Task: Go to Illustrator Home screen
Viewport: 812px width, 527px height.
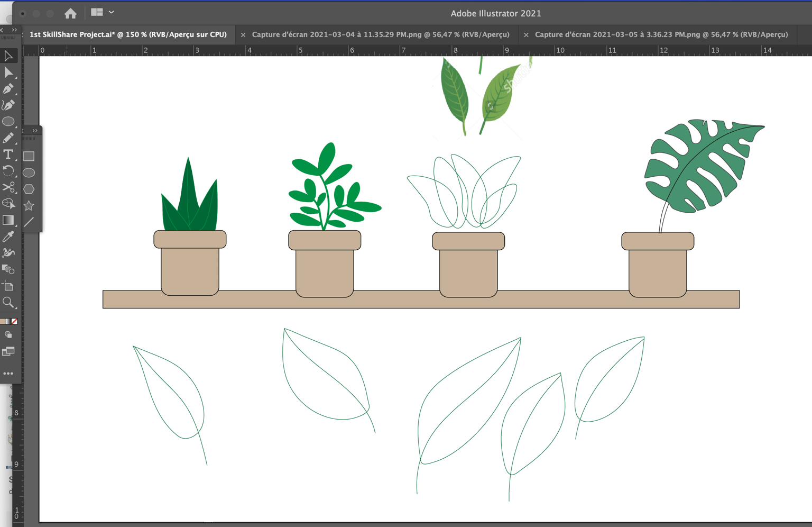Action: (70, 13)
